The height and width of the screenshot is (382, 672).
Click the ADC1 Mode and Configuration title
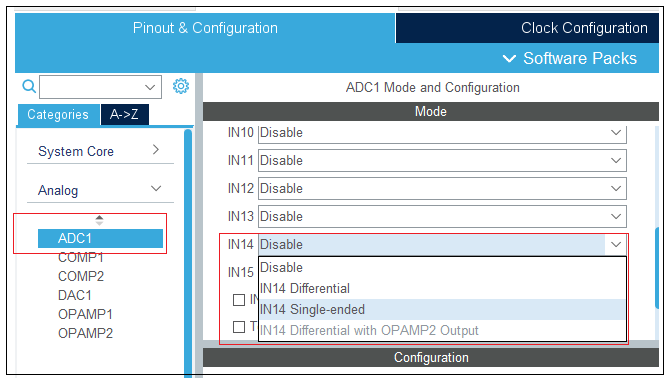[432, 87]
